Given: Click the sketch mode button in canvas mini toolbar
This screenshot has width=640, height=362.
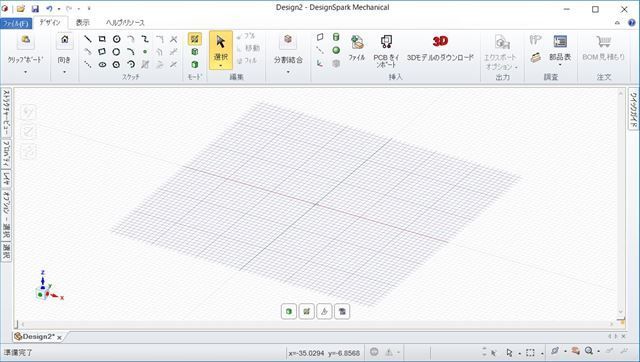Looking at the screenshot, I should [x=307, y=311].
